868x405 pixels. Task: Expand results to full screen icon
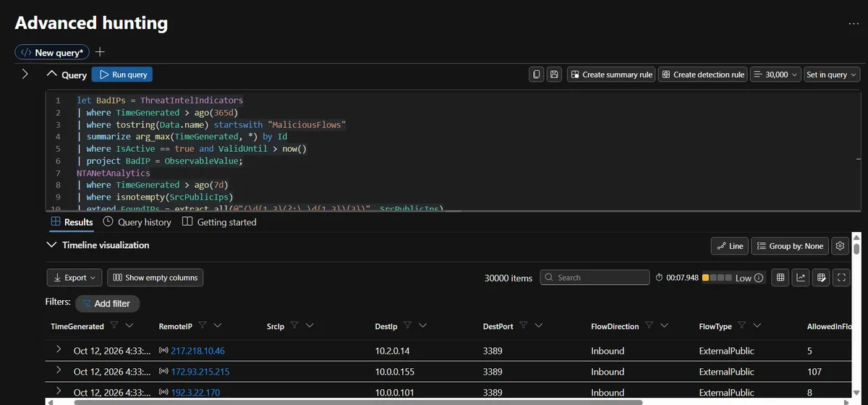pos(841,278)
